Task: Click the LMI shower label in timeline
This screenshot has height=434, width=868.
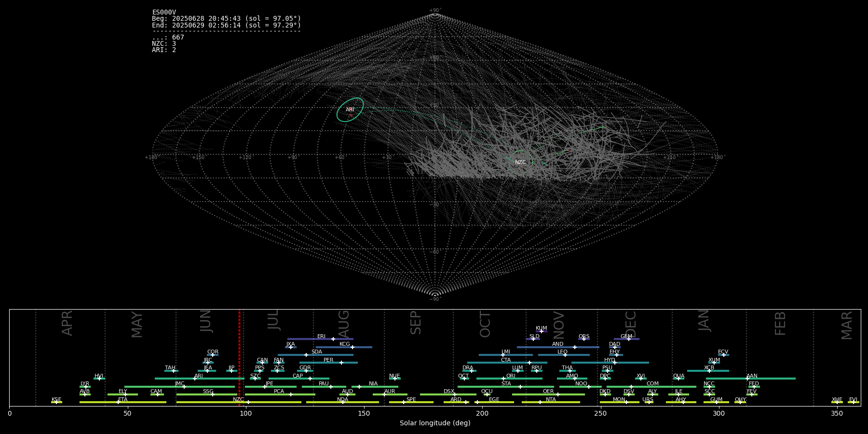Action: coord(505,352)
